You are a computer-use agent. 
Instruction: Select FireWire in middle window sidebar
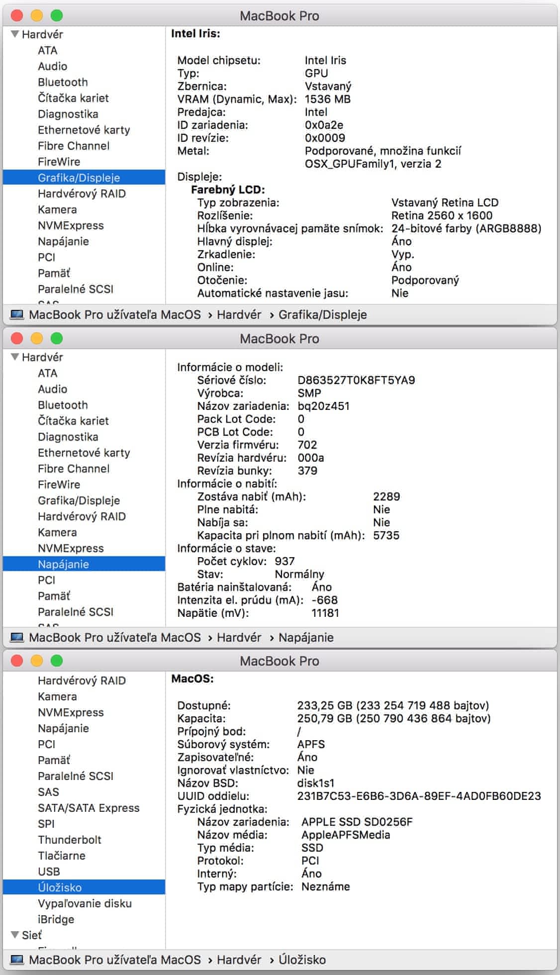point(59,485)
